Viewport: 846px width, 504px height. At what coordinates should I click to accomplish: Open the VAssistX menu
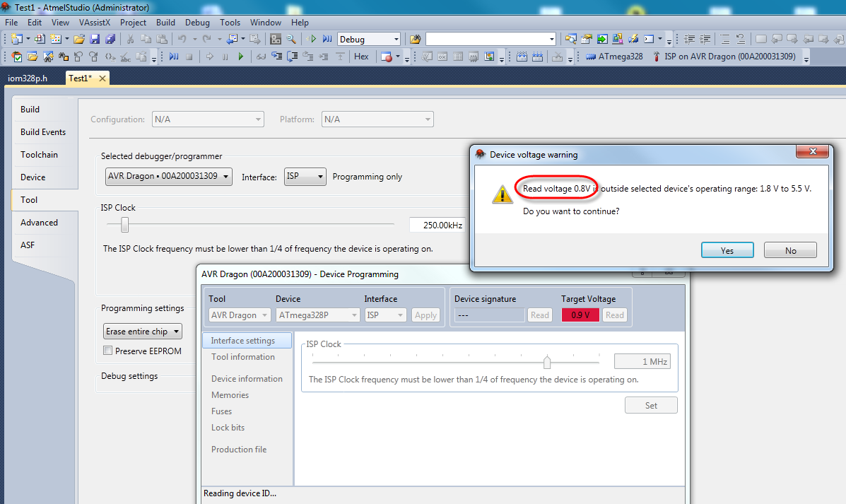click(95, 22)
